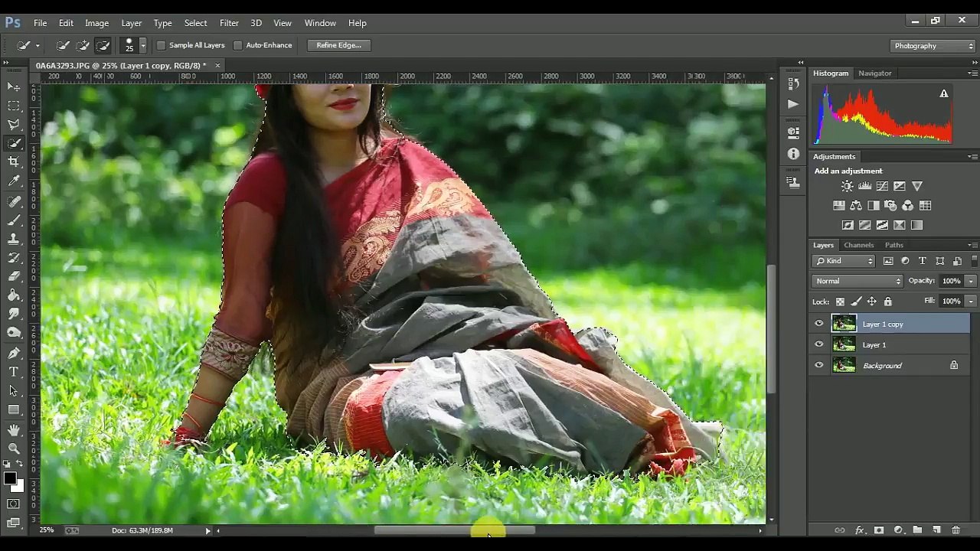Create a new layer icon

coord(936,530)
